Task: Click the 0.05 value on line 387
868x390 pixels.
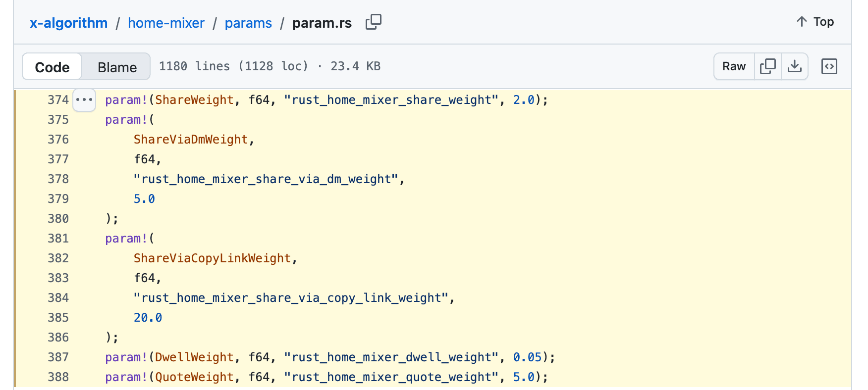Action: [528, 357]
